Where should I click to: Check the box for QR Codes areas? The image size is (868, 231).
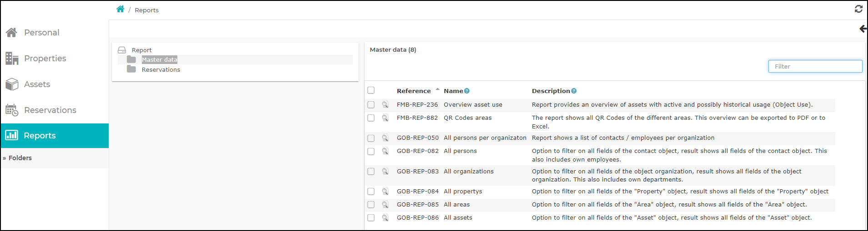click(371, 118)
